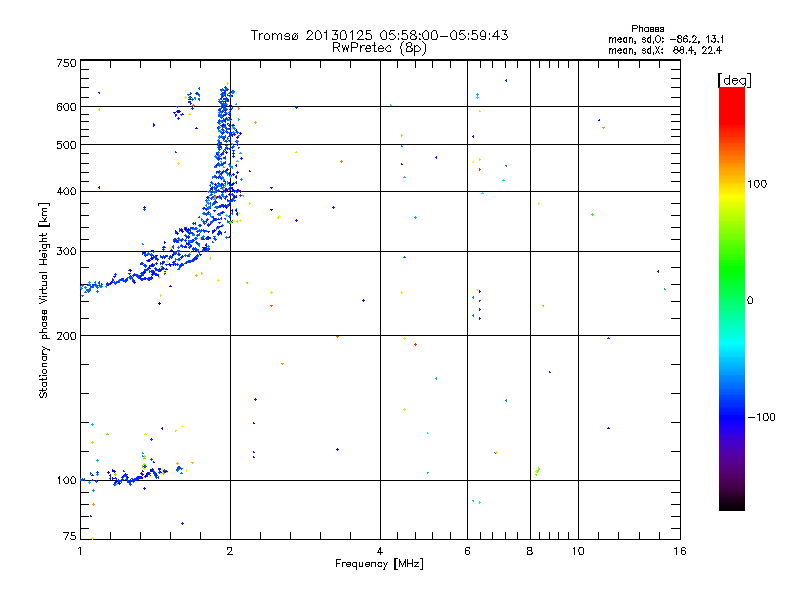The width and height of the screenshot is (800, 600).
Task: Click the rainbow phase colorbar
Action: point(732,298)
